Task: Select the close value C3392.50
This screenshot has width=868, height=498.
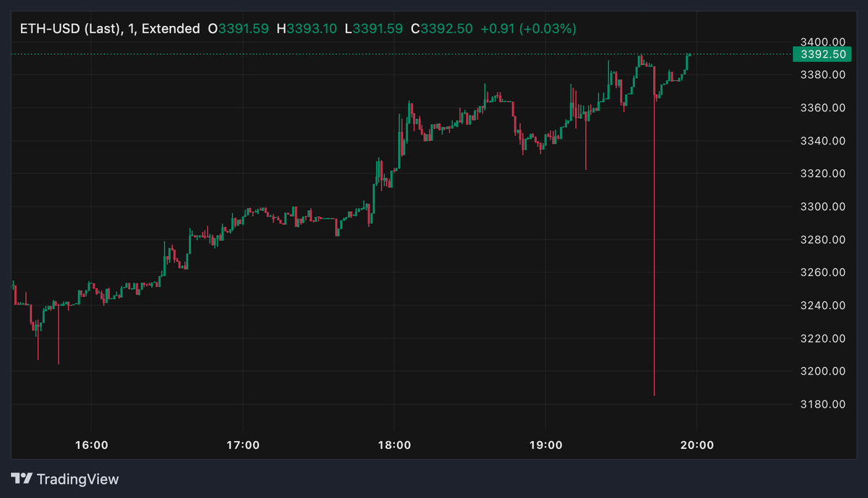Action: 442,29
